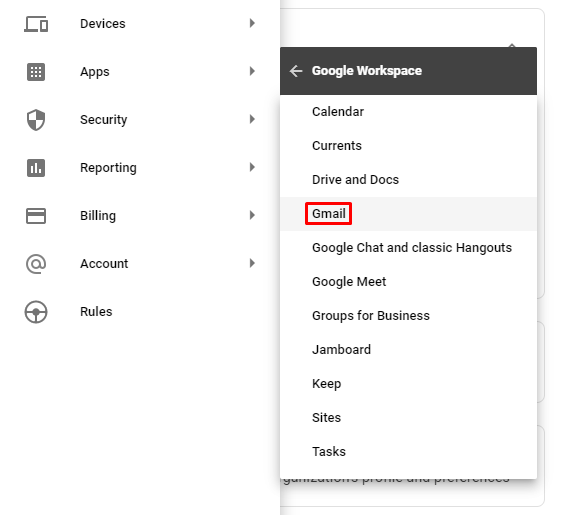Viewport: 561px width, 515px height.
Task: Go back using Google Workspace arrow
Action: click(x=296, y=71)
